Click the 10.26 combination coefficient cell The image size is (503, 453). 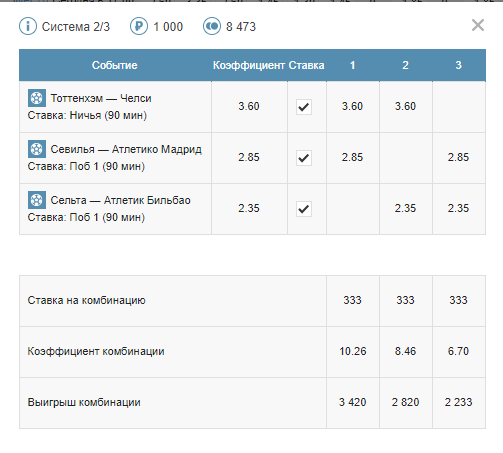[353, 351]
